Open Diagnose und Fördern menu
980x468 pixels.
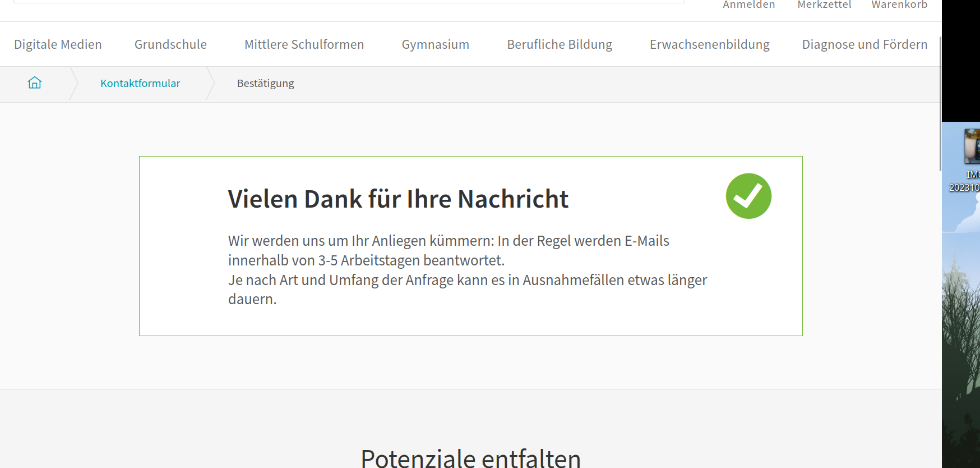[x=864, y=44]
